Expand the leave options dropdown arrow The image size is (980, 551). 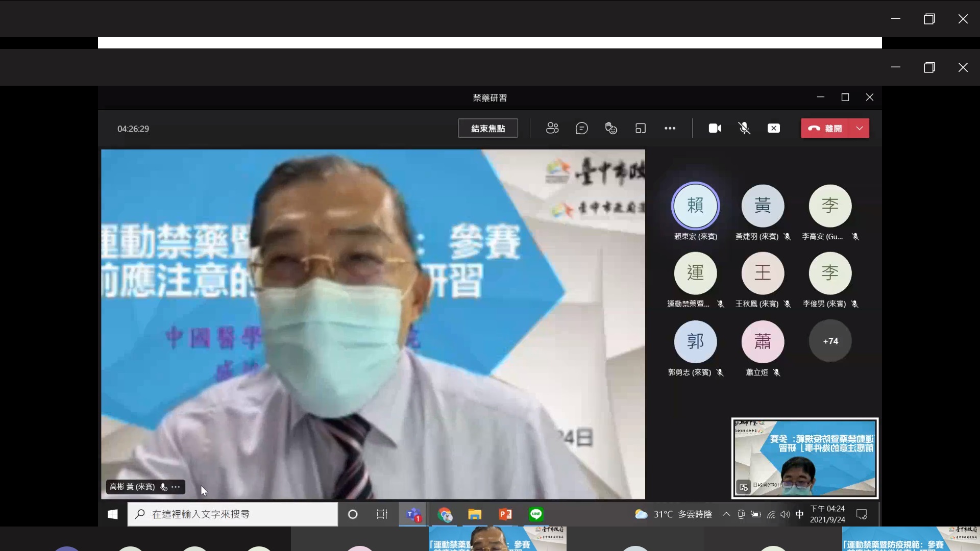pyautogui.click(x=860, y=129)
